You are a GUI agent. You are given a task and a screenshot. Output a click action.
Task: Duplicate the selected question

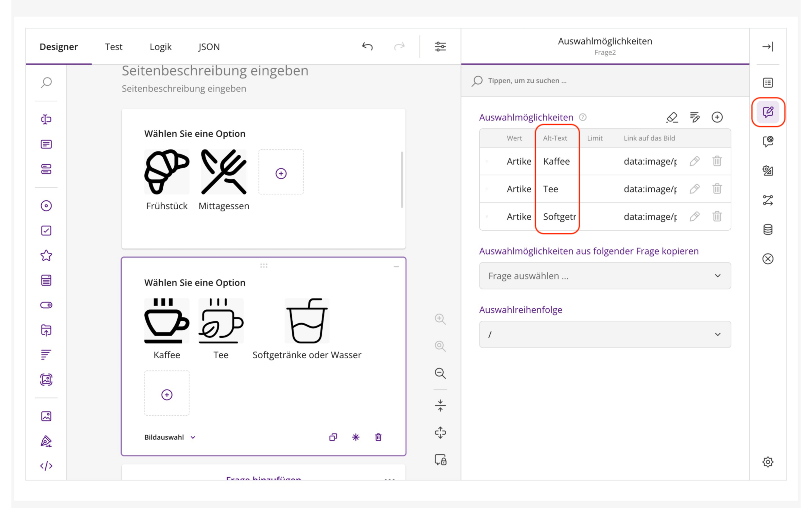pyautogui.click(x=333, y=437)
